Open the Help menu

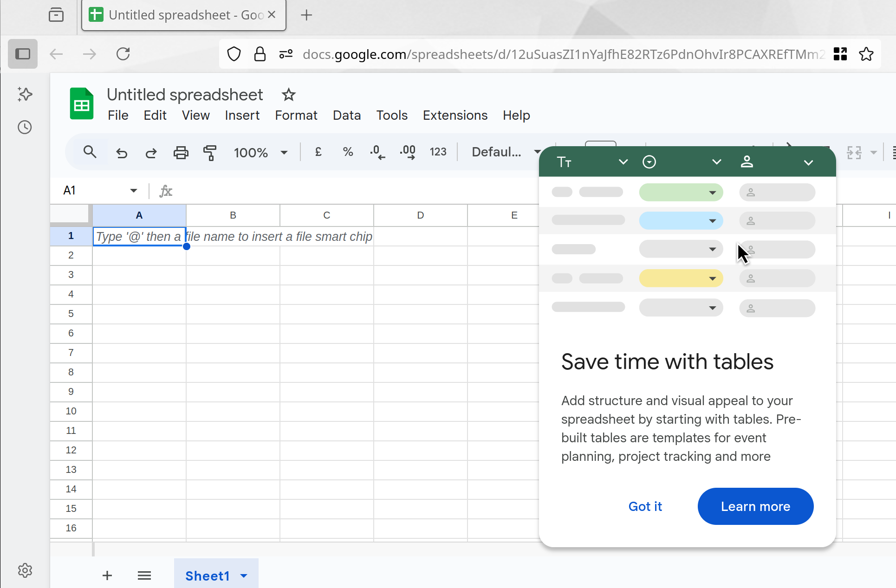[x=516, y=115]
